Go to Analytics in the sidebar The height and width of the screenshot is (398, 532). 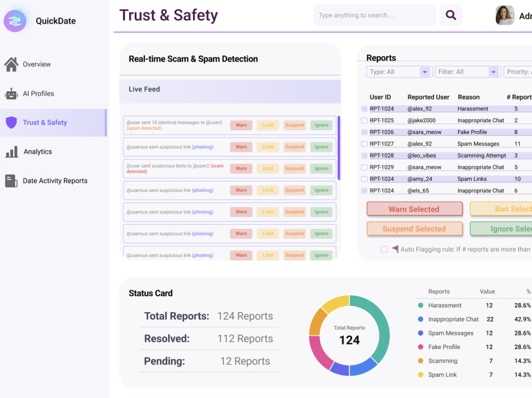tap(38, 151)
